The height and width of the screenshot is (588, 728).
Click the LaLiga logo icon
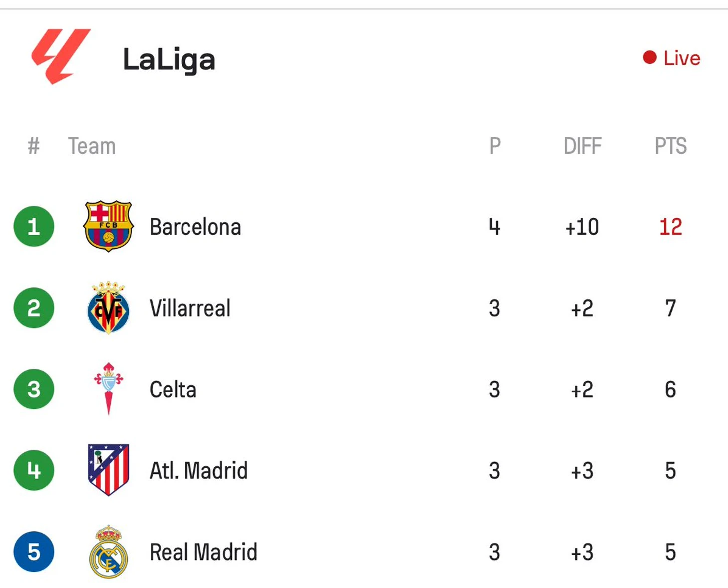tap(61, 56)
